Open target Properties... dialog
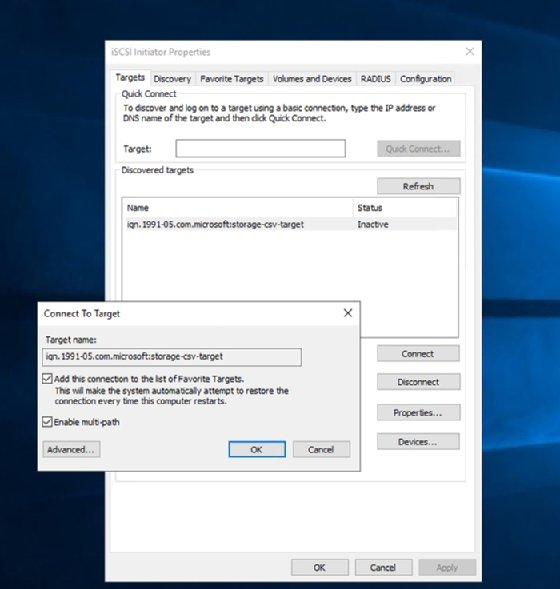Image resolution: width=560 pixels, height=589 pixels. coord(418,412)
